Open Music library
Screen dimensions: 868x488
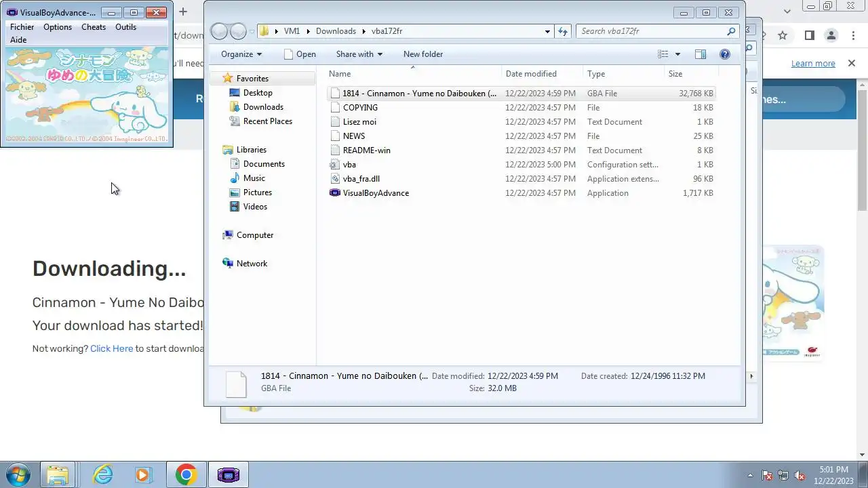pos(254,178)
